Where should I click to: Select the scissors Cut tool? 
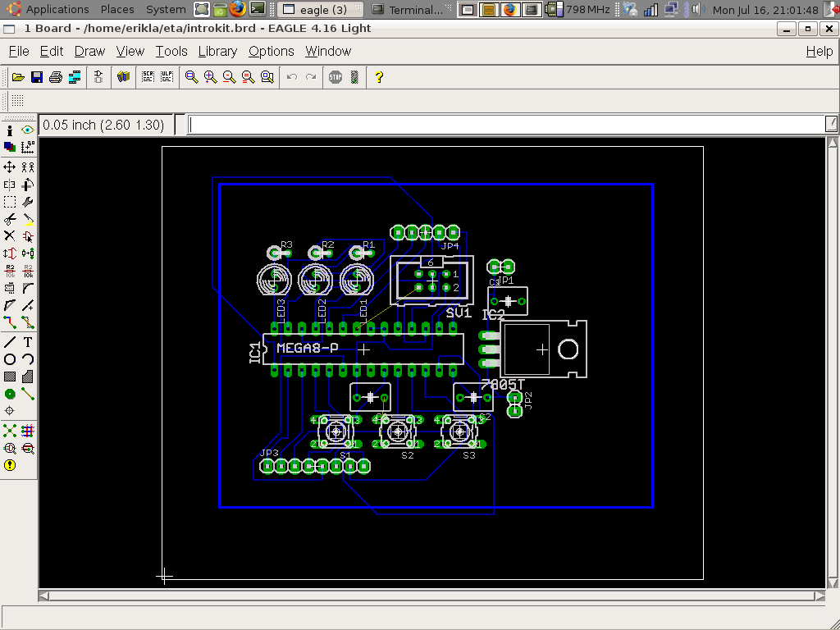(10, 220)
